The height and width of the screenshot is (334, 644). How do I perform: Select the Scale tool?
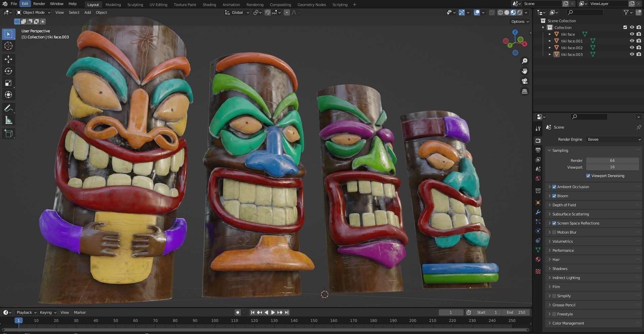(8, 83)
